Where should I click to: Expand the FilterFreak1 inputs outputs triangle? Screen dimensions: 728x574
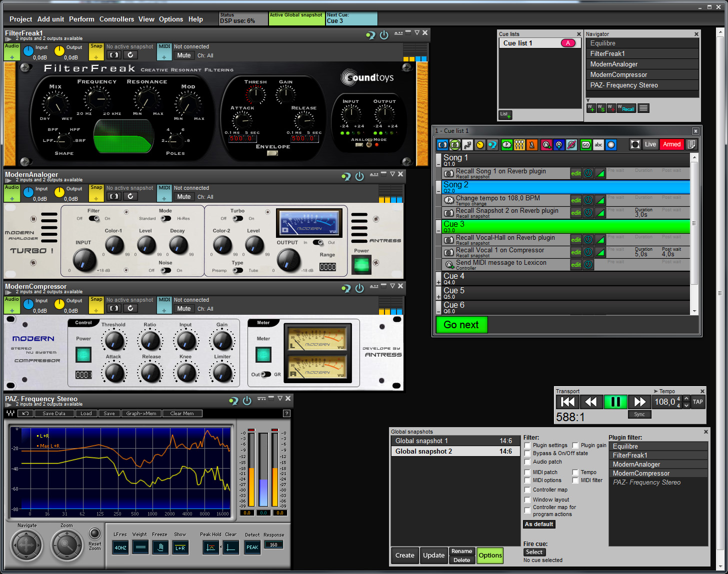(8, 39)
